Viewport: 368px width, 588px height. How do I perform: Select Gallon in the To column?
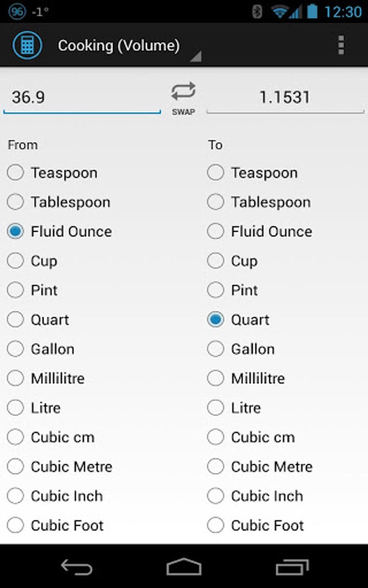241,349
